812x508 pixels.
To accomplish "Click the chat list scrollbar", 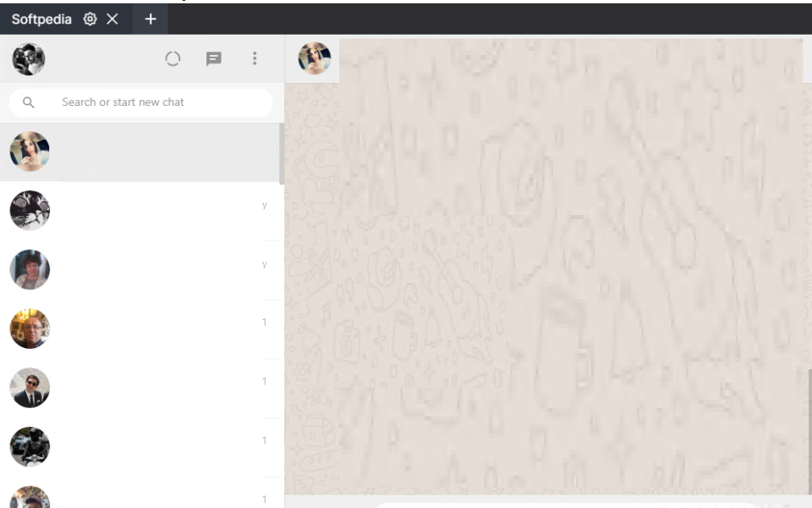I will tap(282, 154).
